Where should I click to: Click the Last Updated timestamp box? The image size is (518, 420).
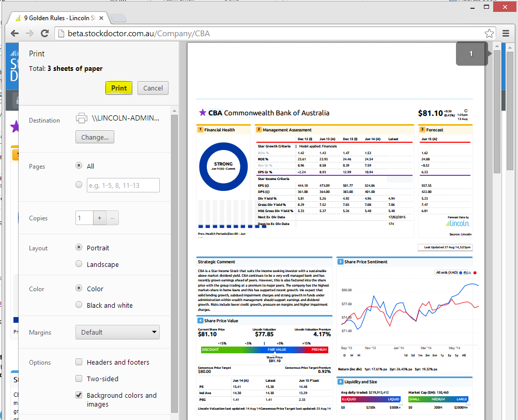coord(445,247)
